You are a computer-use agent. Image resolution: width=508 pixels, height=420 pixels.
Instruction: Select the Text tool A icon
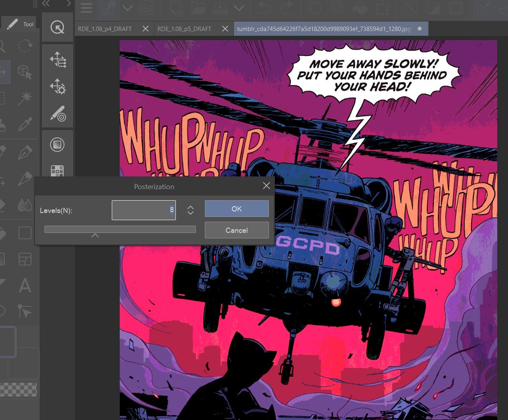click(x=25, y=286)
